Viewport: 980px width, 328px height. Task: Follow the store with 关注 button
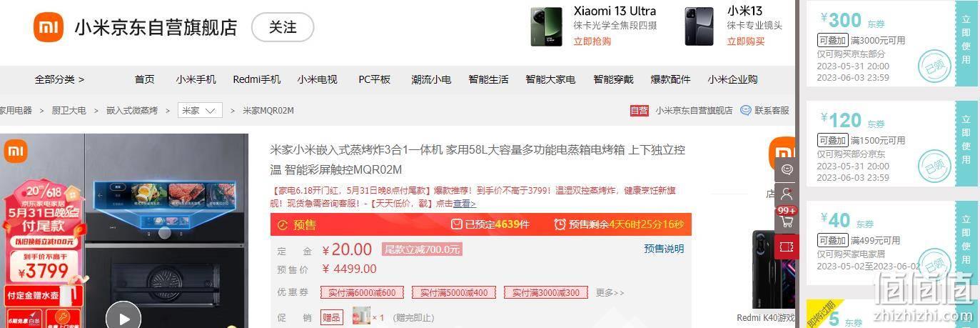283,27
